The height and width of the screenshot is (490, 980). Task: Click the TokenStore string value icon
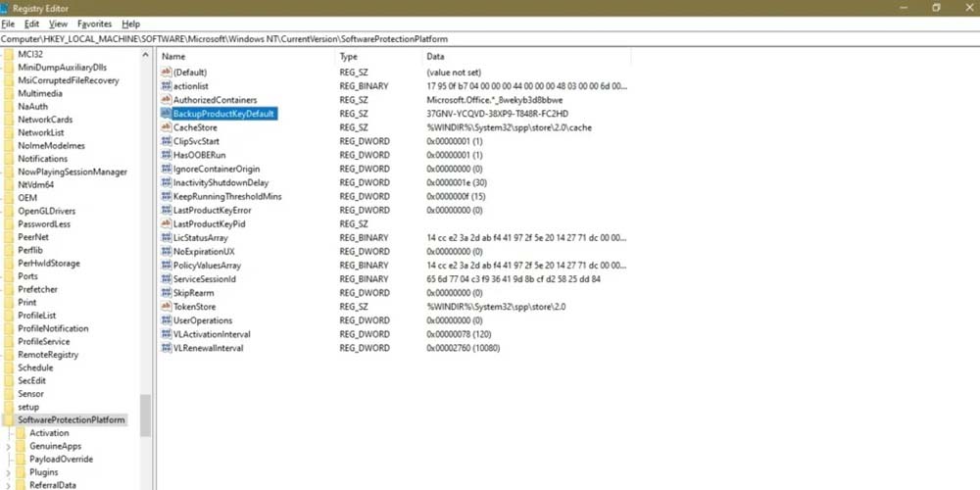(166, 307)
